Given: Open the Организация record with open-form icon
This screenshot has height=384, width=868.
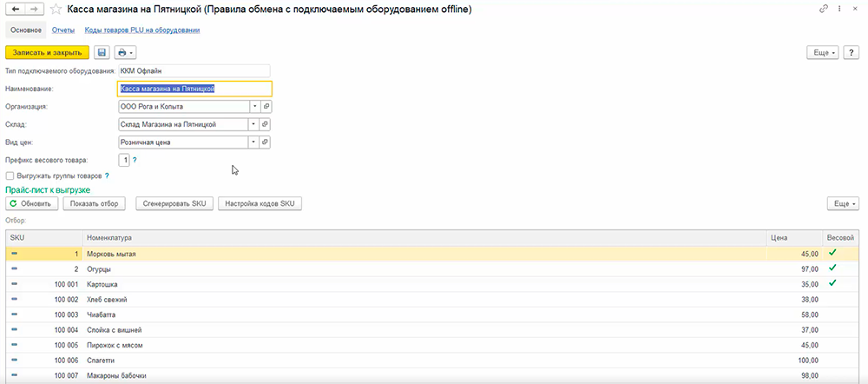Looking at the screenshot, I should (x=266, y=106).
